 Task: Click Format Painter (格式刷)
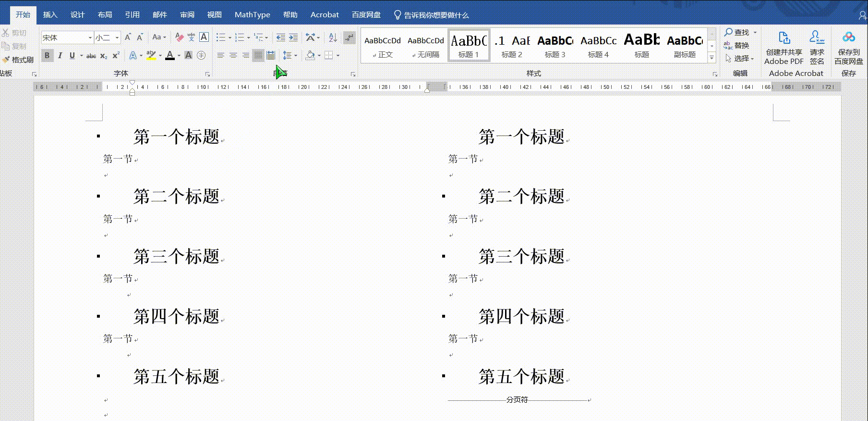tap(18, 60)
